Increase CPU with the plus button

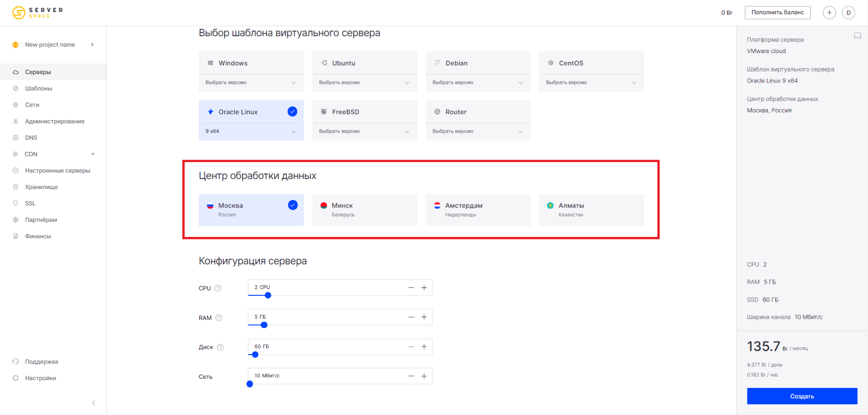pyautogui.click(x=424, y=288)
